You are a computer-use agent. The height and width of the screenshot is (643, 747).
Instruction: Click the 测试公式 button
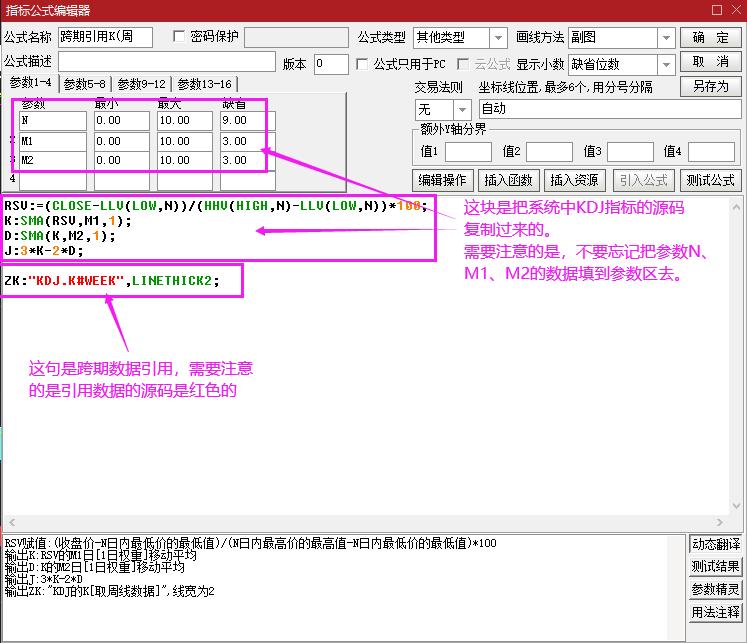[710, 180]
